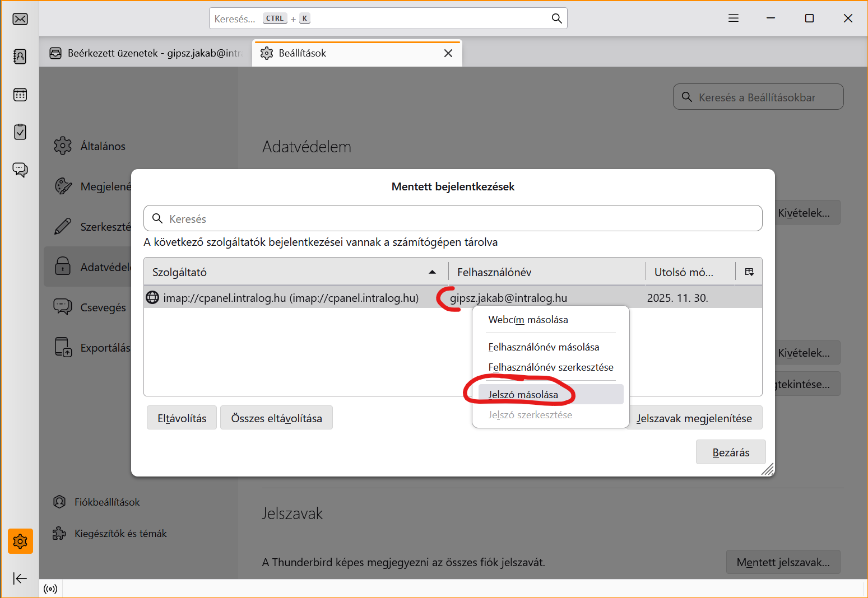Open the Mail space icon

20,19
